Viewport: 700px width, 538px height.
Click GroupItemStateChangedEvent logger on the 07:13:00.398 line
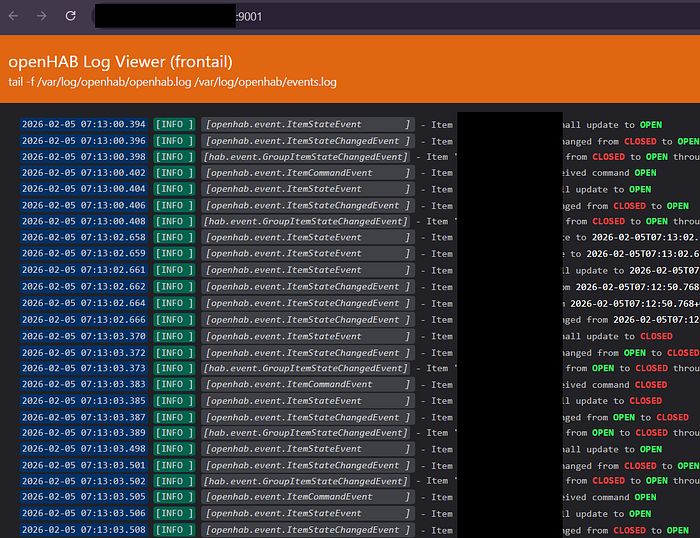tap(306, 157)
